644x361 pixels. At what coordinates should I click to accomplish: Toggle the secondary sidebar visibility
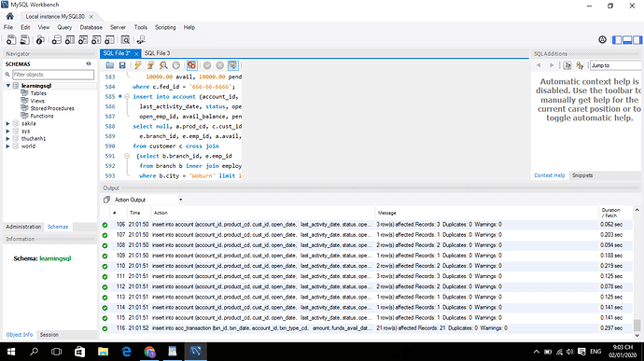tap(637, 40)
